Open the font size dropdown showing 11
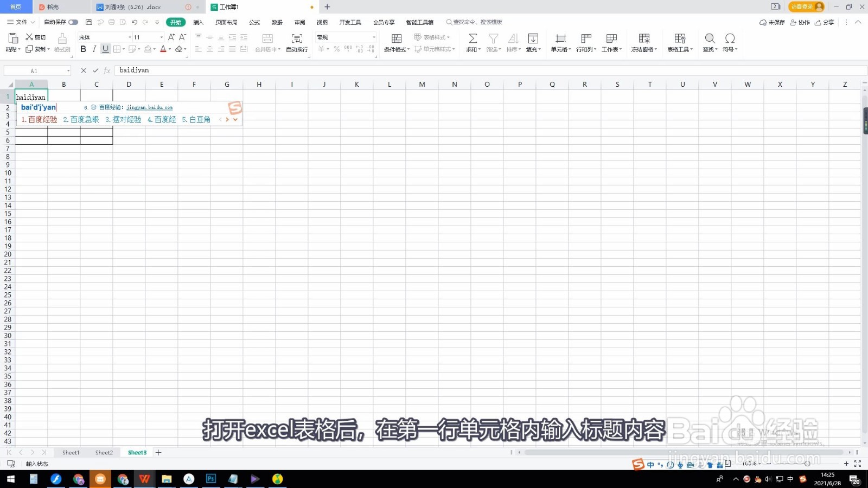The image size is (868, 488). tap(161, 37)
